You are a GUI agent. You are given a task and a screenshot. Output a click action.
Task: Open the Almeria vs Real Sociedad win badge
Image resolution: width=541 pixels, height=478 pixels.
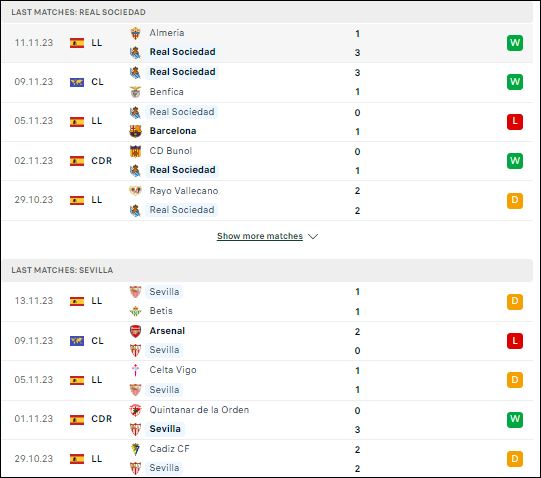515,43
